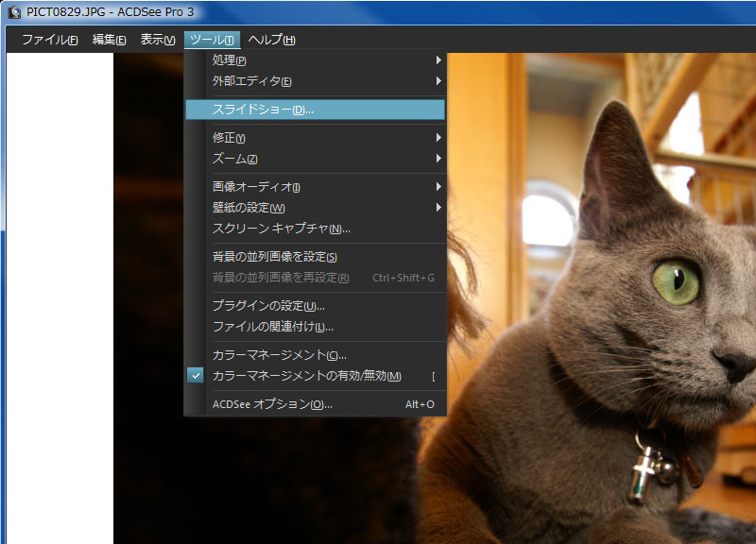Click the ACDSee icon in title bar
This screenshot has width=756, height=544.
coord(14,12)
